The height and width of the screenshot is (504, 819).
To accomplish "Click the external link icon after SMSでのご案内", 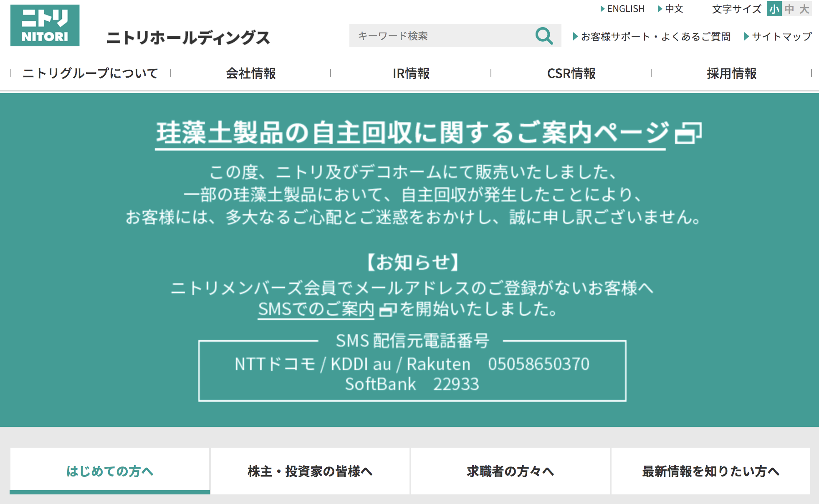I will click(388, 310).
